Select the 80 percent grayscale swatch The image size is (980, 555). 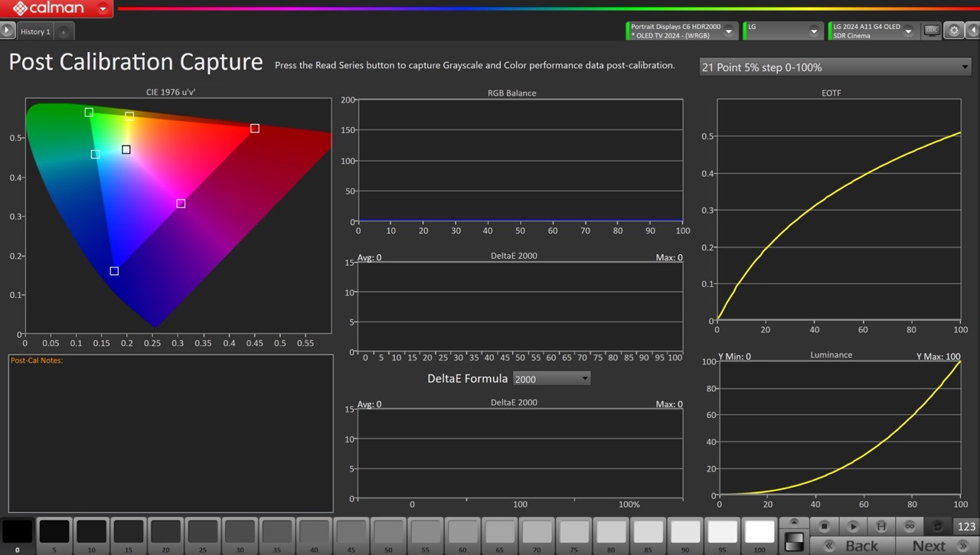tap(611, 534)
